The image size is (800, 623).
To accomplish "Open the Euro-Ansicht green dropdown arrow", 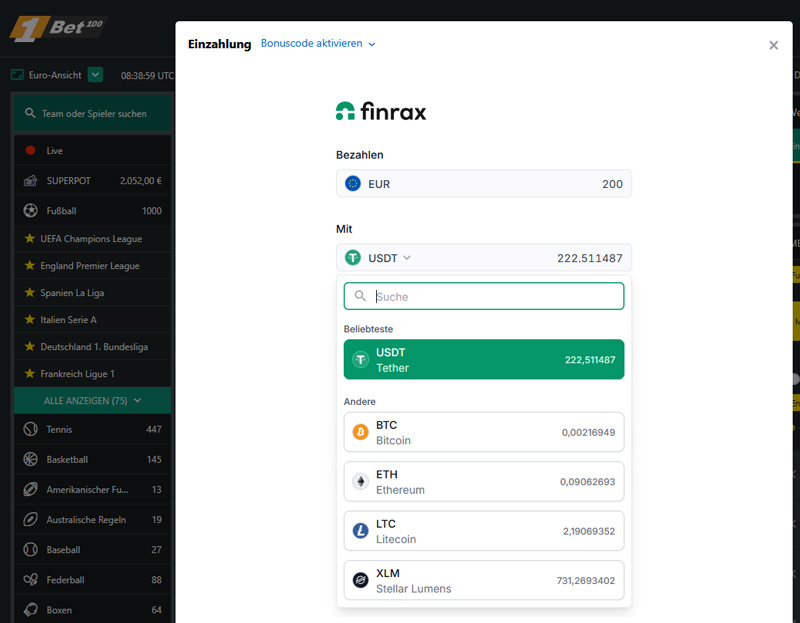I will tap(95, 74).
